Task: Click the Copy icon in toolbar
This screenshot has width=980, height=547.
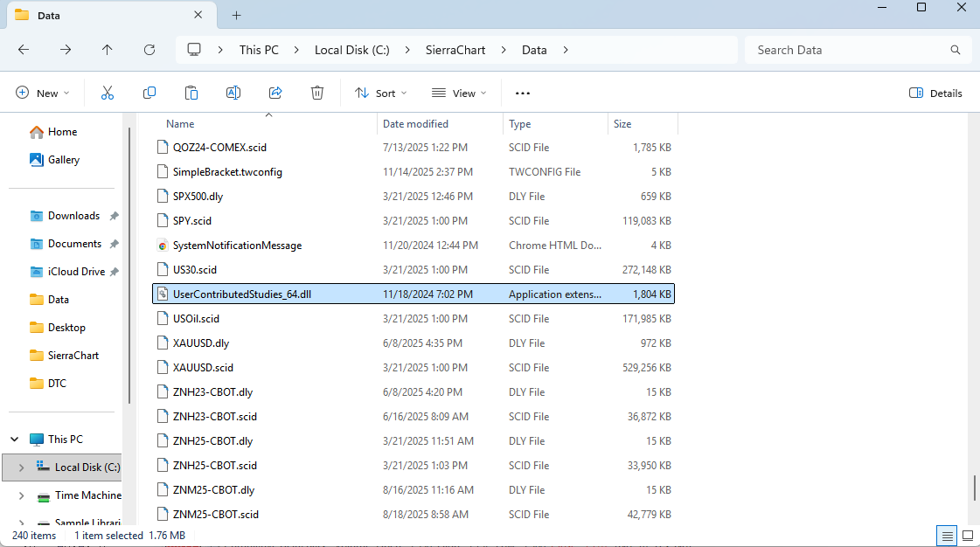Action: pos(149,93)
